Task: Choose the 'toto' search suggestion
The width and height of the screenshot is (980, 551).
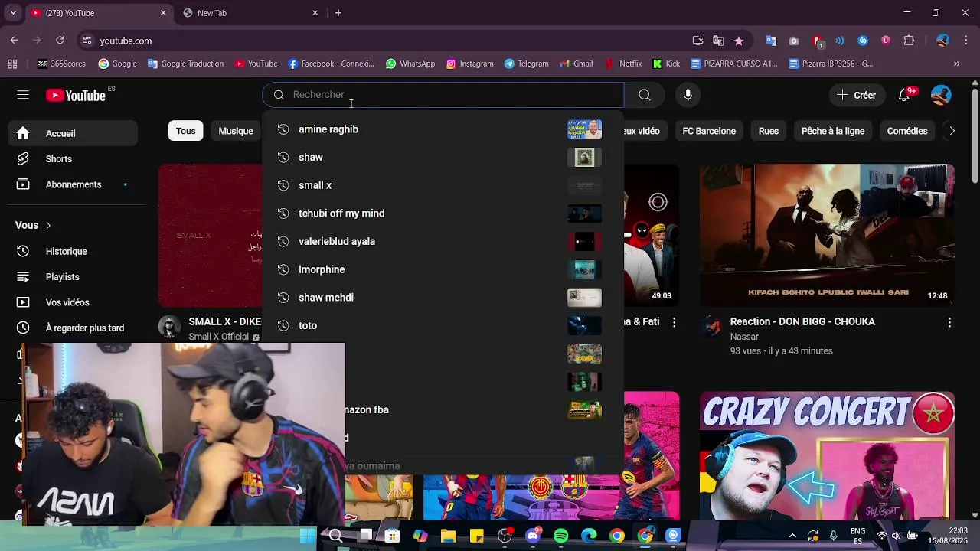Action: (443, 326)
